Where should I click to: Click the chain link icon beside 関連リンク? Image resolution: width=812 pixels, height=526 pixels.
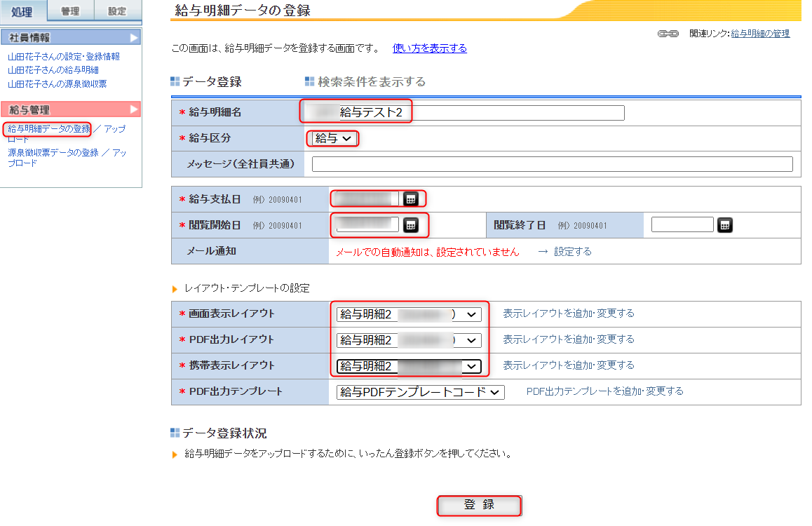click(x=668, y=34)
